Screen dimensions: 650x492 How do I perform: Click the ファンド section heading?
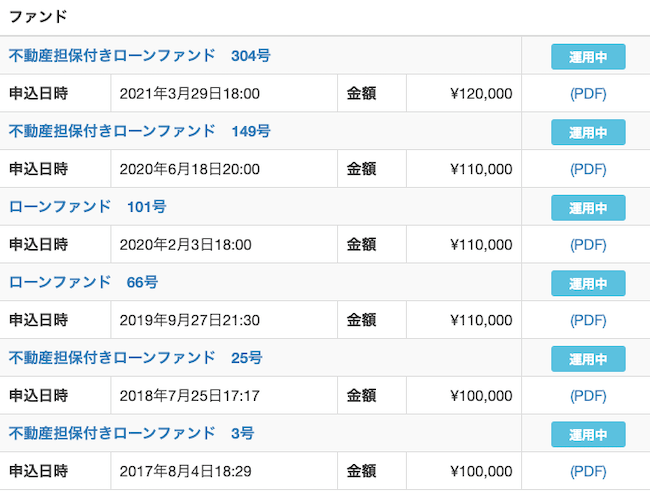(x=38, y=17)
